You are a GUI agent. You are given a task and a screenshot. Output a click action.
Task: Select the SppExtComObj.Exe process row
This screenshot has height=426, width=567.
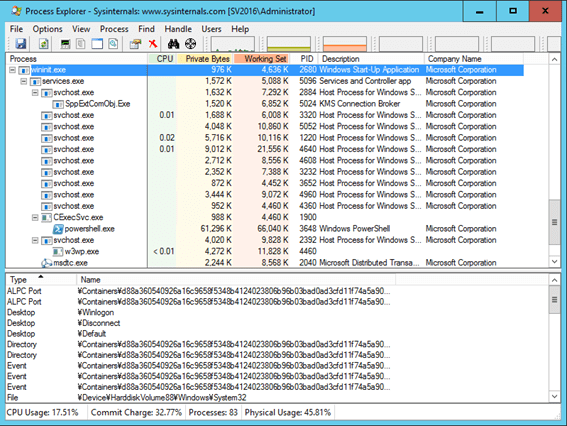pyautogui.click(x=265, y=104)
